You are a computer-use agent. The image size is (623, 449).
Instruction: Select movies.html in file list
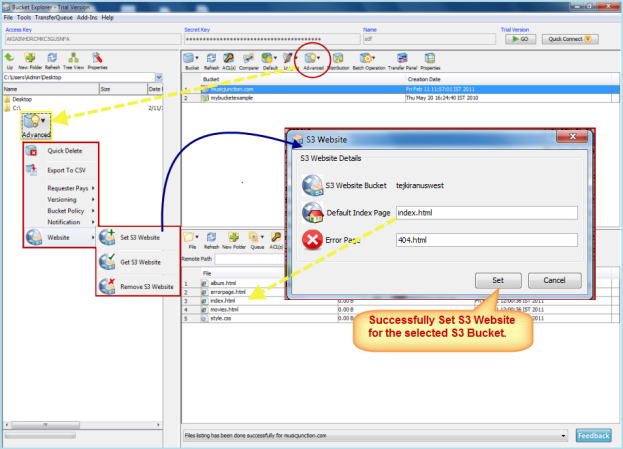224,309
